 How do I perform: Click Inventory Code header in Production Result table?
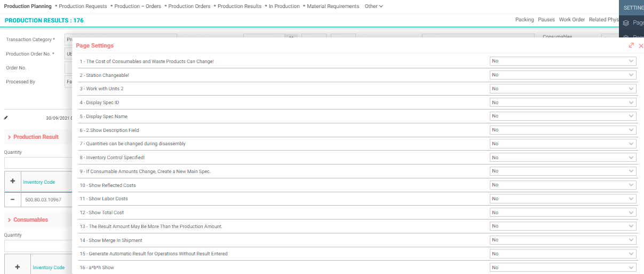tap(39, 182)
